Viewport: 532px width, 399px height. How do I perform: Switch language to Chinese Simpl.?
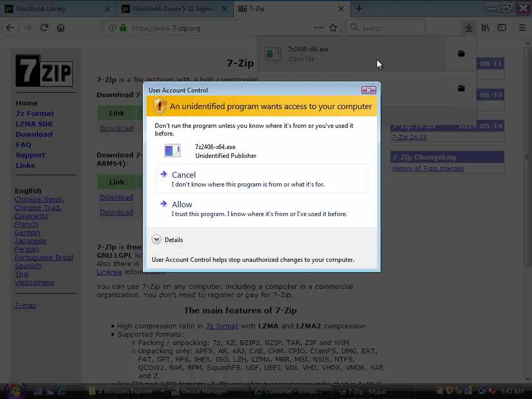coord(39,199)
